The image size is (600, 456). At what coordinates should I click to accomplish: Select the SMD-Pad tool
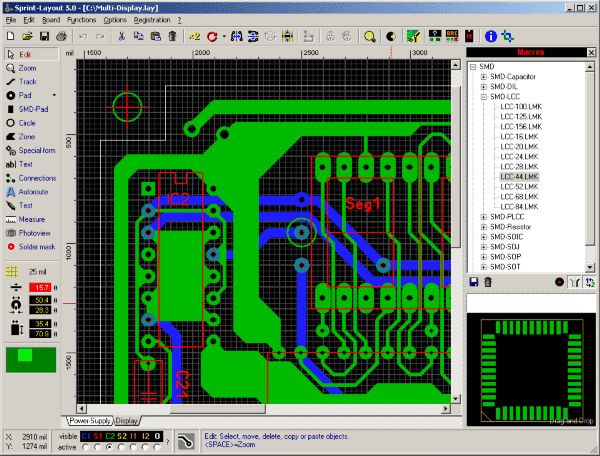tap(32, 108)
